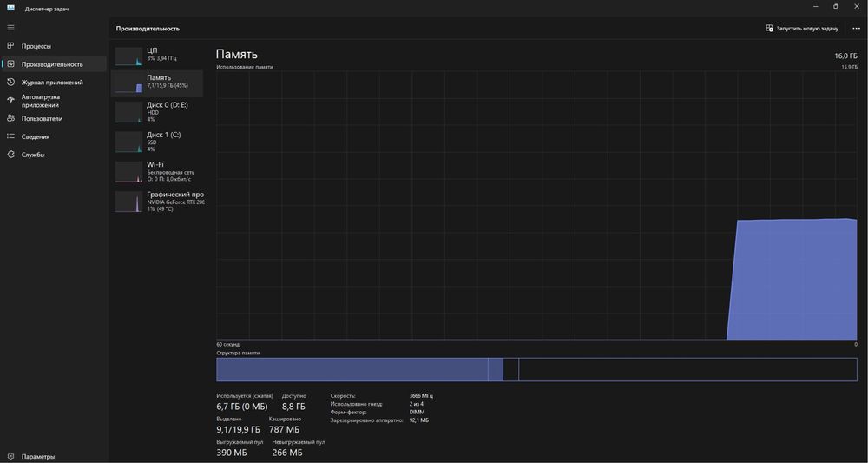
Task: Click Запустить новую задачу button
Action: point(802,29)
